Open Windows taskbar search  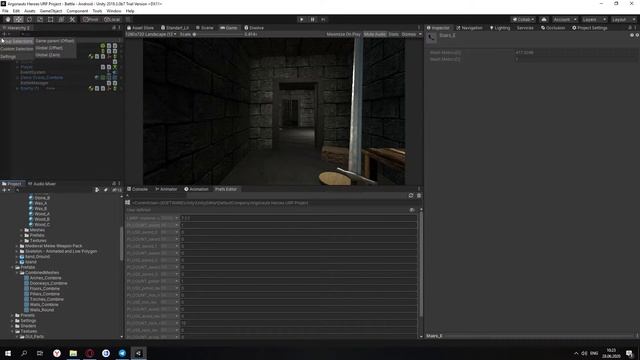[x=24, y=353]
